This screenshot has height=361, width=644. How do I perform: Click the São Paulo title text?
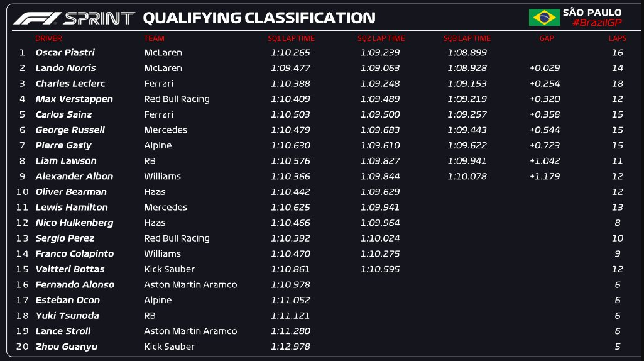click(x=592, y=12)
